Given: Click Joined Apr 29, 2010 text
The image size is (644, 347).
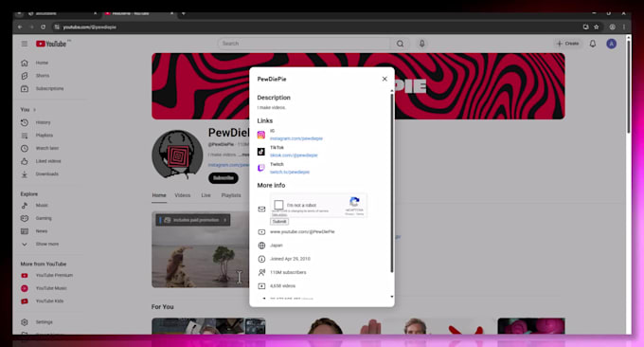Looking at the screenshot, I should 290,259.
